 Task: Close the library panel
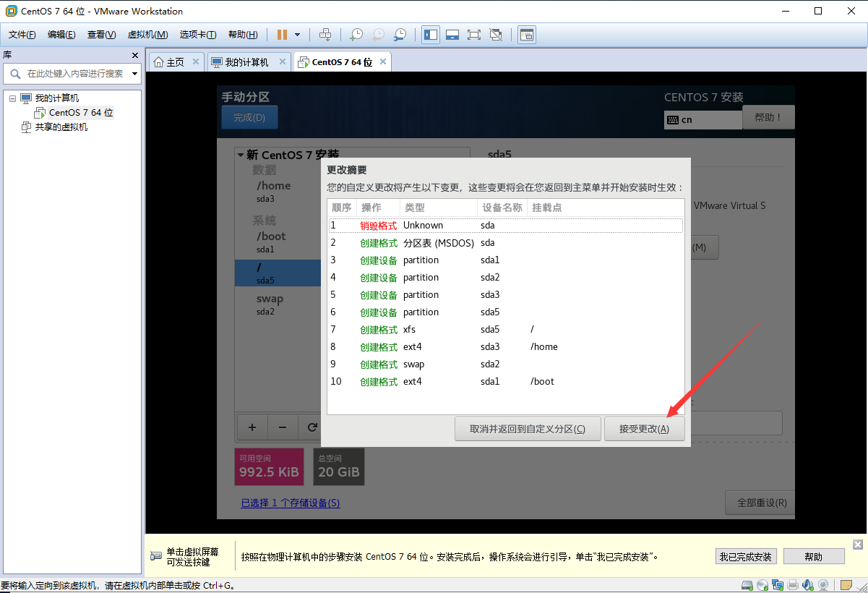pyautogui.click(x=135, y=55)
